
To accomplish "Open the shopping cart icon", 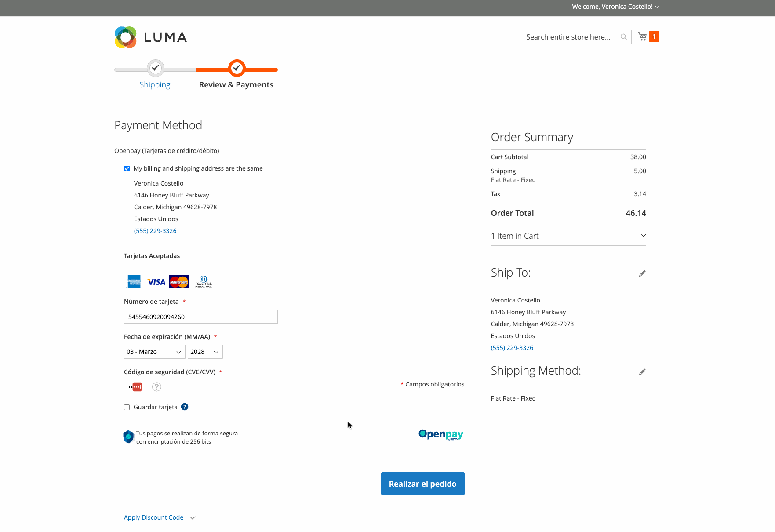I will [x=642, y=36].
